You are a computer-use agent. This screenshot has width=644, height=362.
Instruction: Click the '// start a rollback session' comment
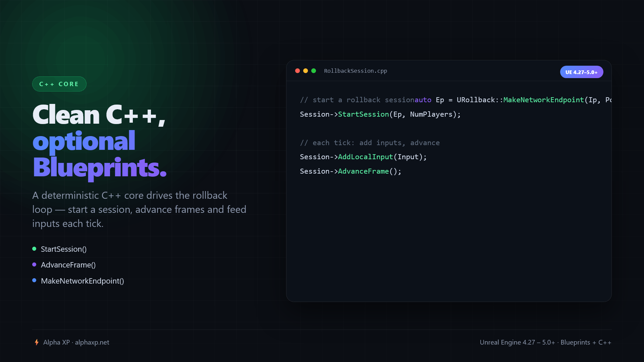coord(357,100)
